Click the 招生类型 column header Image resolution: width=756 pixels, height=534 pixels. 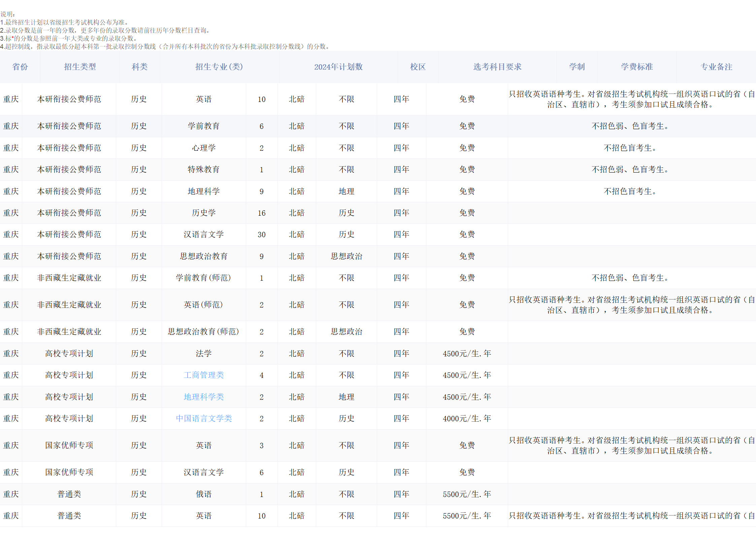[80, 67]
